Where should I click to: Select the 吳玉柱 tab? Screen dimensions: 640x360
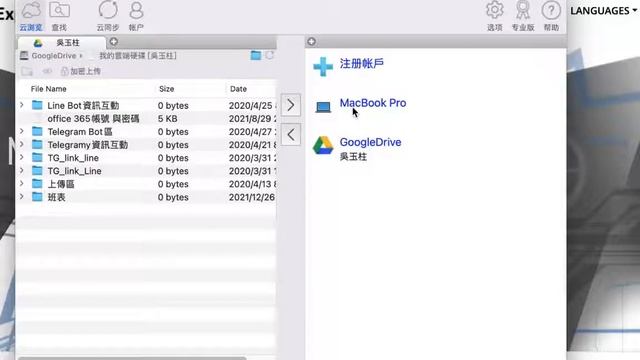[x=61, y=42]
